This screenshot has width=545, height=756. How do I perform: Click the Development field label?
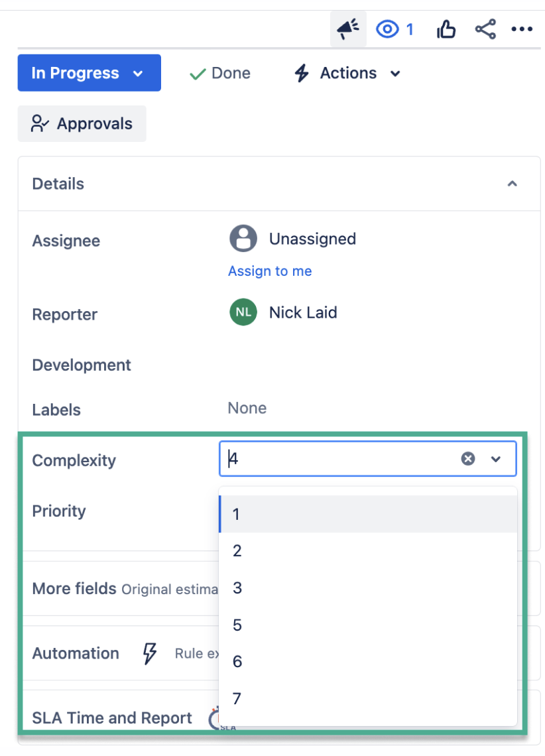click(82, 365)
